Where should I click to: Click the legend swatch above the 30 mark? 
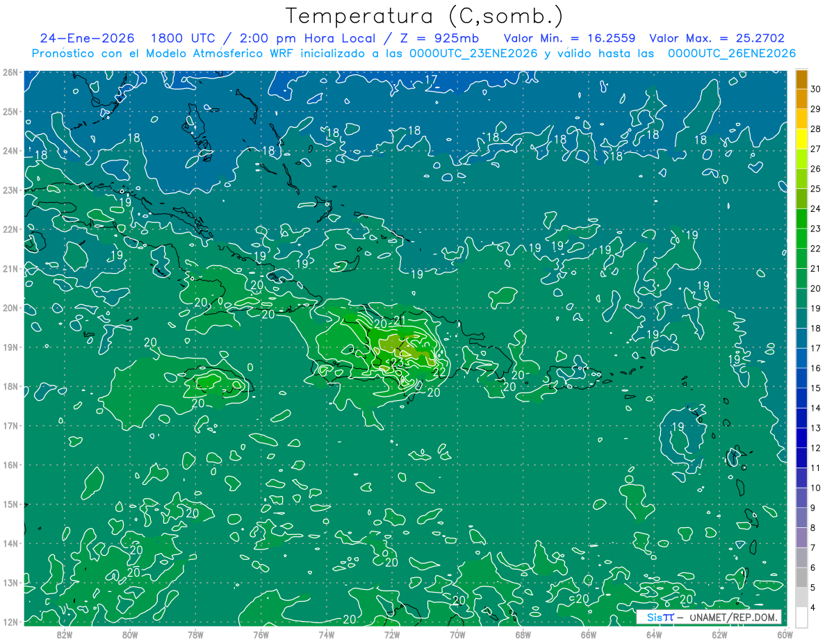[801, 79]
